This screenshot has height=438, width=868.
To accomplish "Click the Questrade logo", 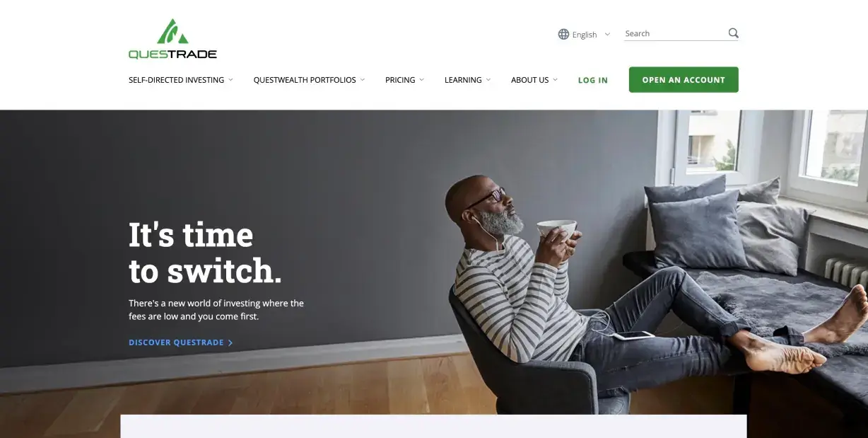I will click(172, 39).
